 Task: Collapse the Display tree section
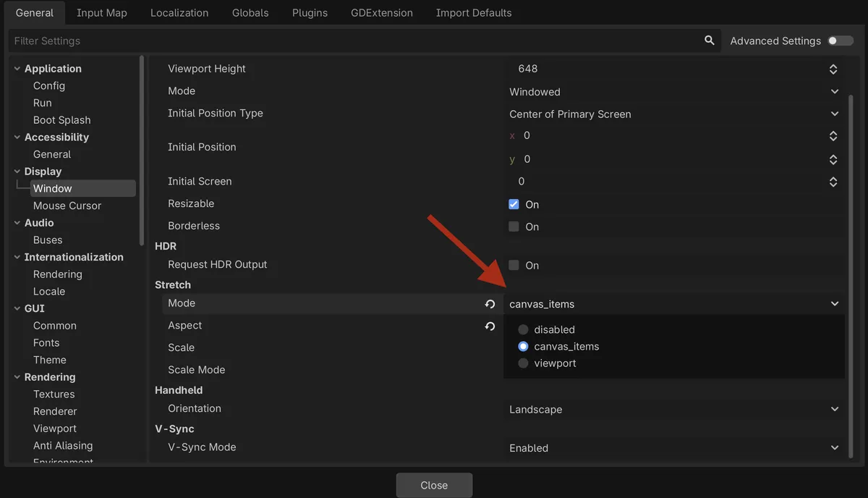point(17,172)
